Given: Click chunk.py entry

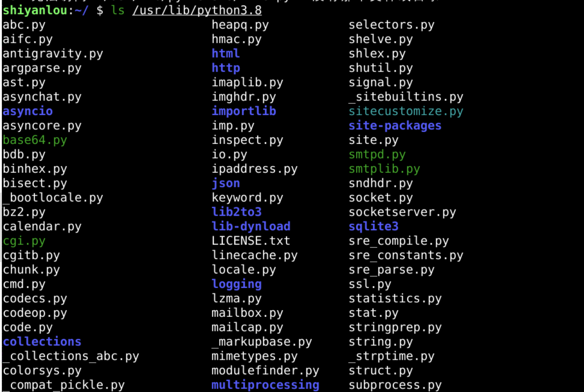Looking at the screenshot, I should pos(31,270).
